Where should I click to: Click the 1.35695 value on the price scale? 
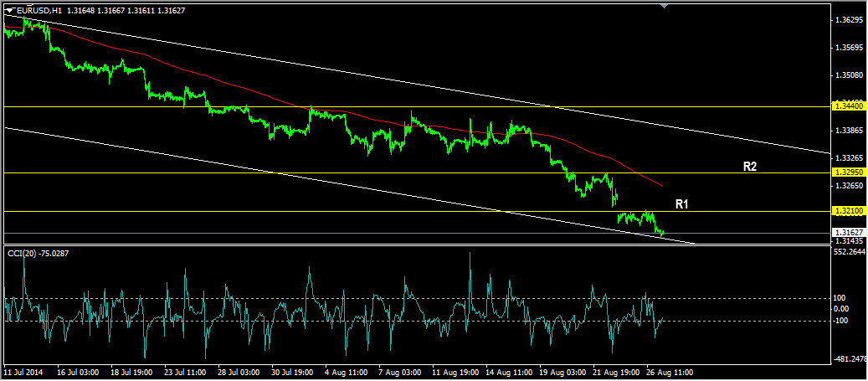click(x=850, y=48)
